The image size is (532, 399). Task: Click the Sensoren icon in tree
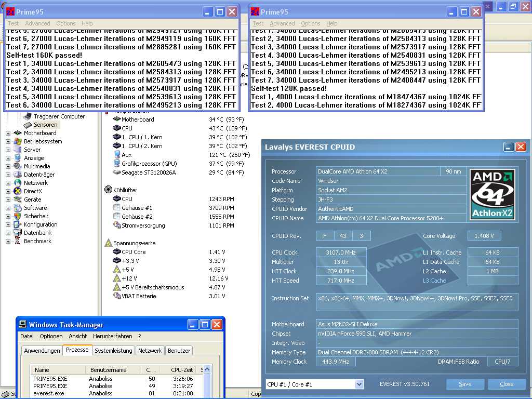click(x=28, y=125)
